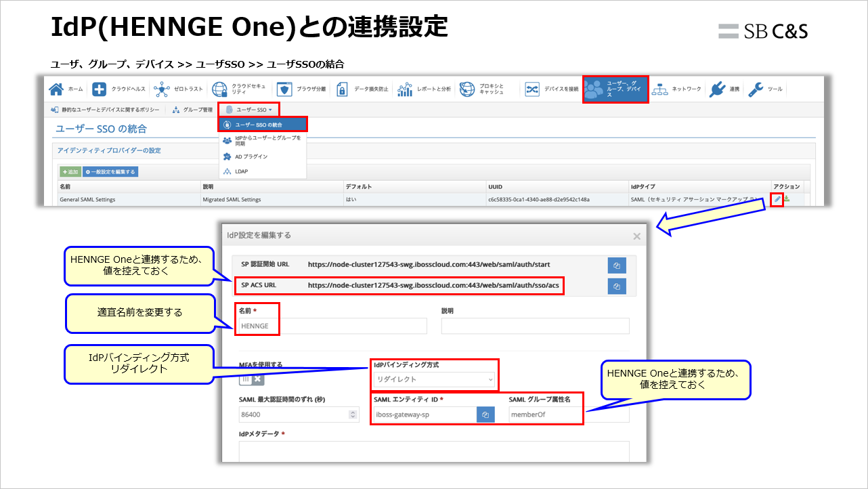
Task: Open the ツール wrench nav item
Action: (766, 89)
